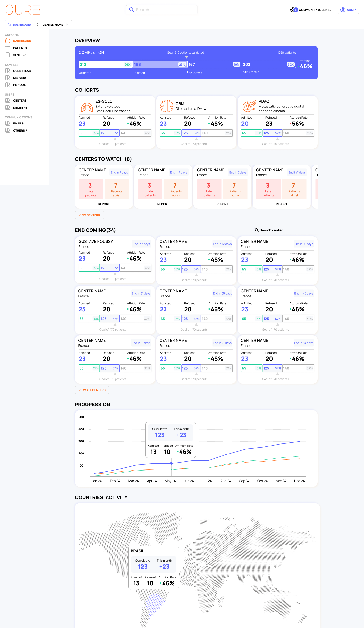Image resolution: width=364 pixels, height=628 pixels.
Task: Click the ES-SCLC lungs cohort icon
Action: click(x=87, y=106)
